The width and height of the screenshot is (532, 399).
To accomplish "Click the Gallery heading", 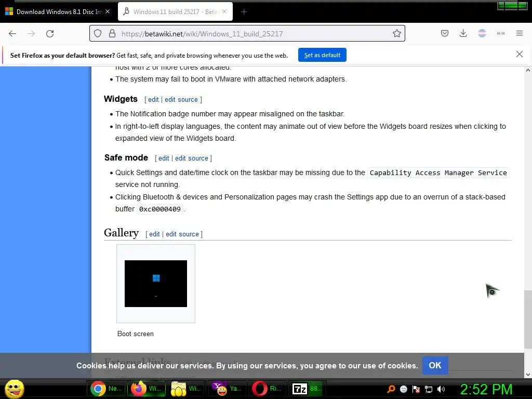I will 121,233.
